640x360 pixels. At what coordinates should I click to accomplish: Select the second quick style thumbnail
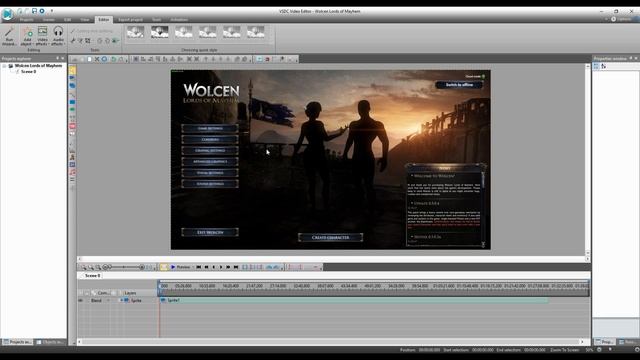(160, 32)
